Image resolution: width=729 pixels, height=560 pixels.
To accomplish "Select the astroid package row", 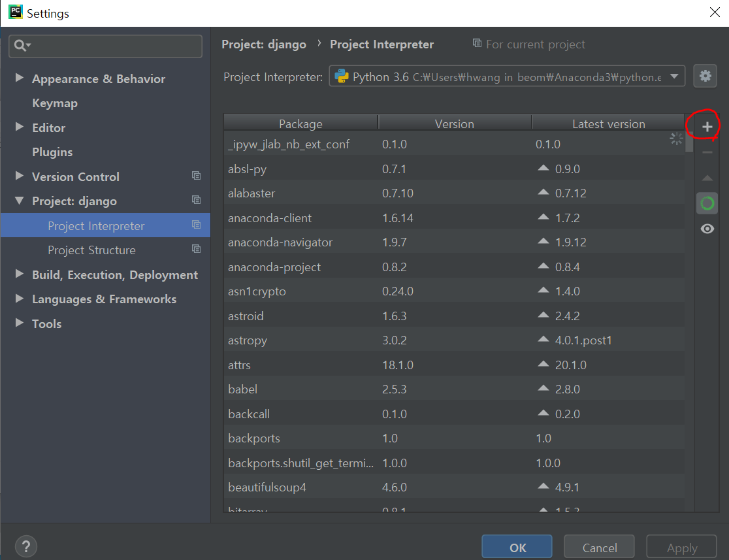I will point(454,316).
